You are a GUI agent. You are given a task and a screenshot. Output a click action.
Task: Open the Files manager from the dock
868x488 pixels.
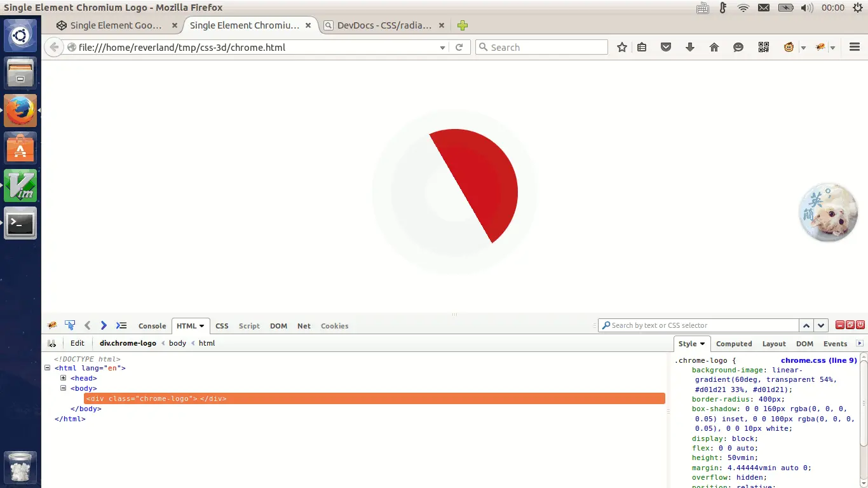click(20, 73)
